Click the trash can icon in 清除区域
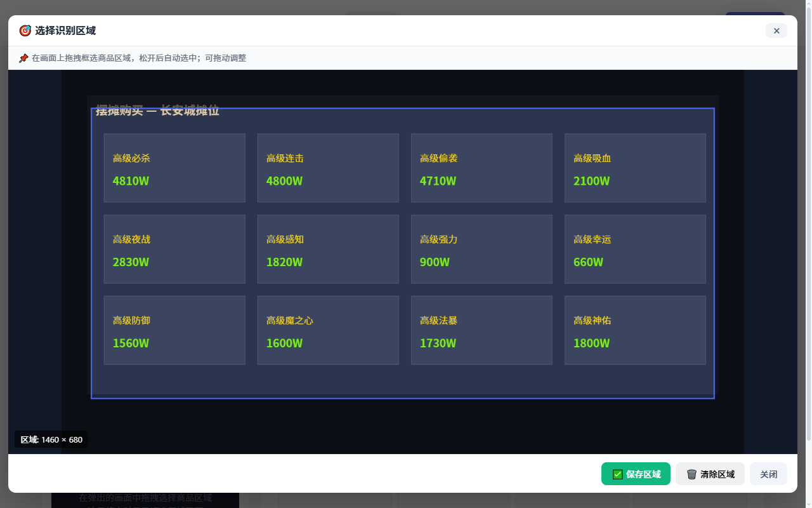This screenshot has height=508, width=812. pos(691,474)
